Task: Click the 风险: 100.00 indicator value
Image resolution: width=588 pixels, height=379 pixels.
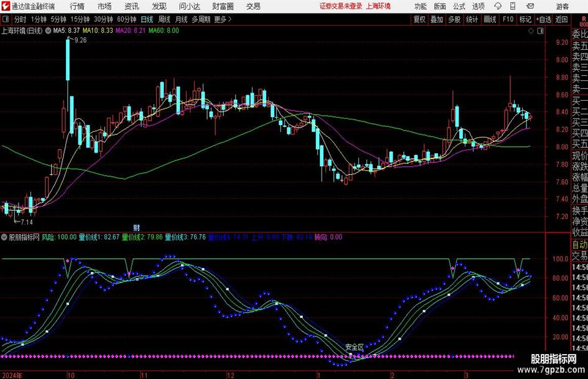Action: [x=59, y=237]
